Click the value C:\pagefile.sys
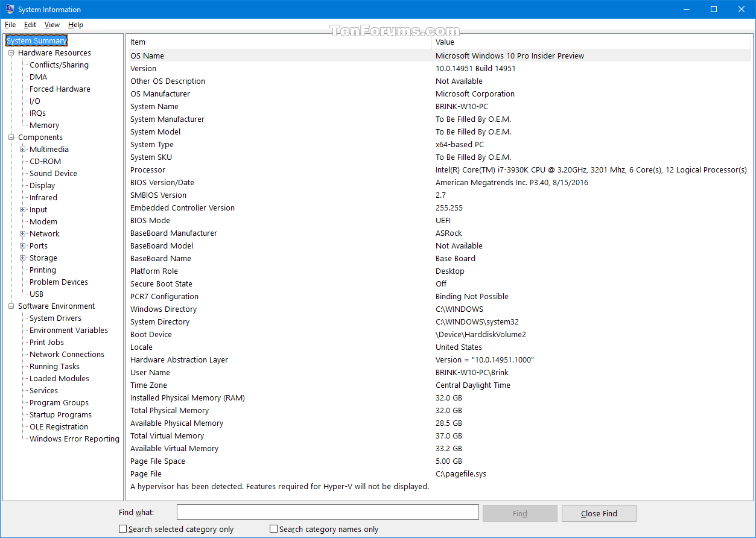 tap(461, 473)
